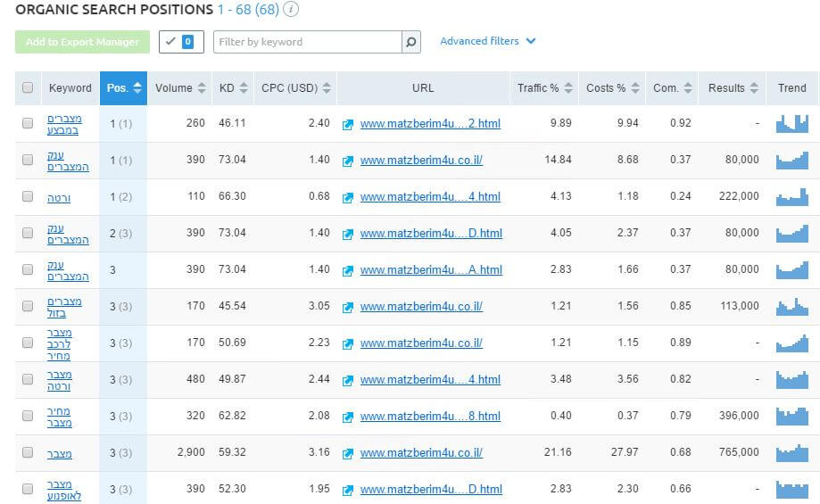Open www.matzberim4u...8.html URL link
Viewport: 820px width, 504px height.
point(430,417)
